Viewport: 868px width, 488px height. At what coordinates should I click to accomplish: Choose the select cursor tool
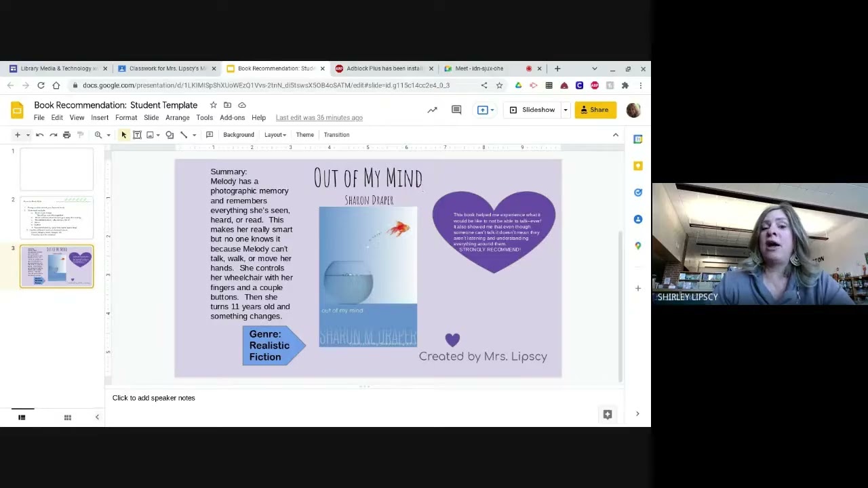123,135
